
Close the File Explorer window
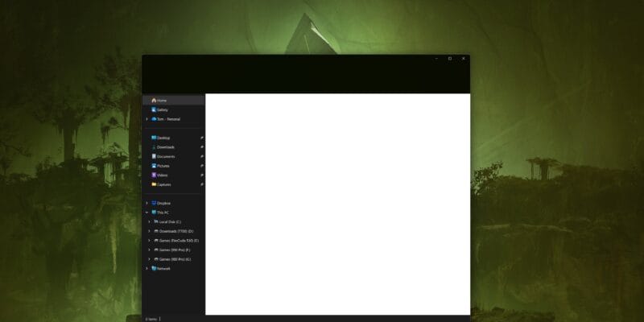[x=464, y=59]
